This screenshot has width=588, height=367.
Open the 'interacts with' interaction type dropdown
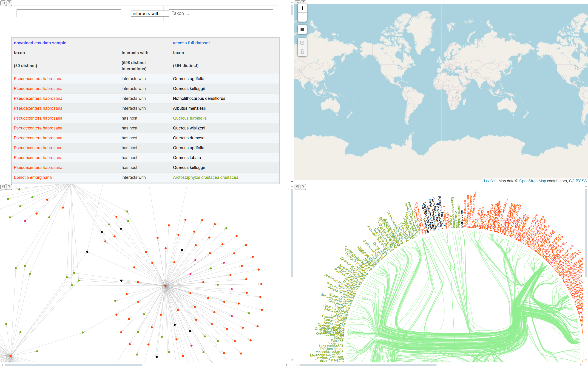[150, 14]
